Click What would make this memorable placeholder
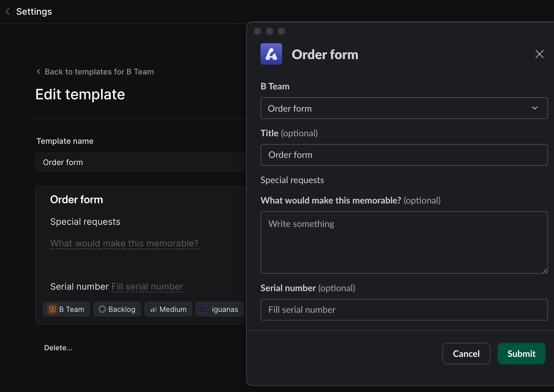Viewport: 554px width, 392px height. click(x=124, y=243)
